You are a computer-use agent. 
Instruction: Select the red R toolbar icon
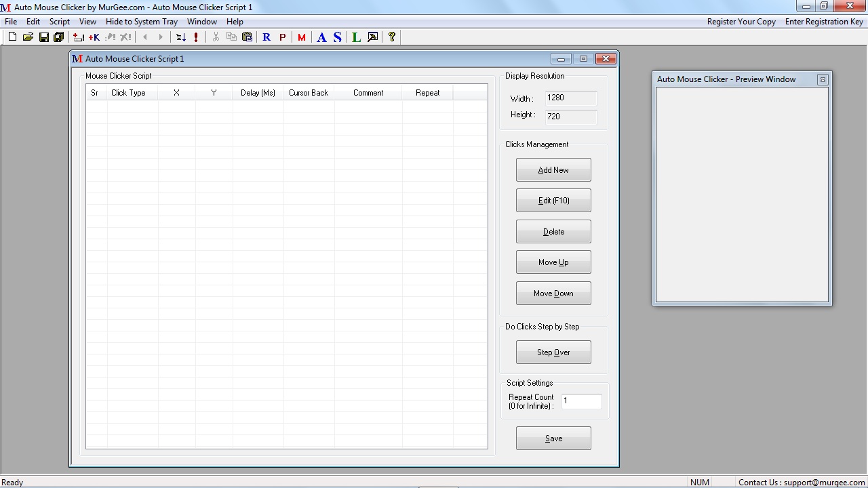(266, 37)
